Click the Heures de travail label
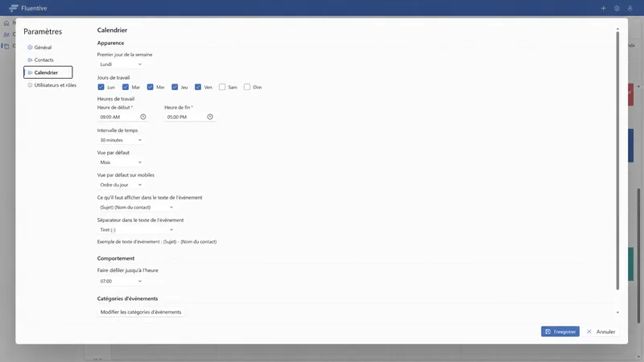644x362 pixels. pos(116,99)
